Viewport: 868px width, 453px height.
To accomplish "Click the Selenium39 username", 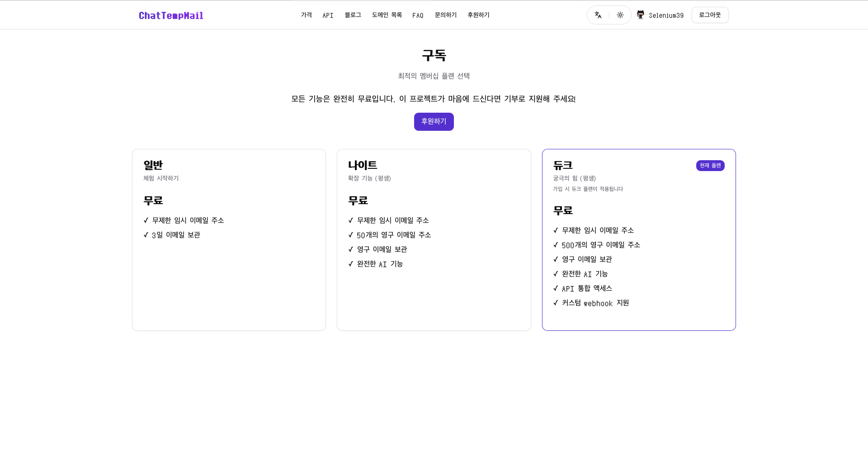I will point(666,15).
